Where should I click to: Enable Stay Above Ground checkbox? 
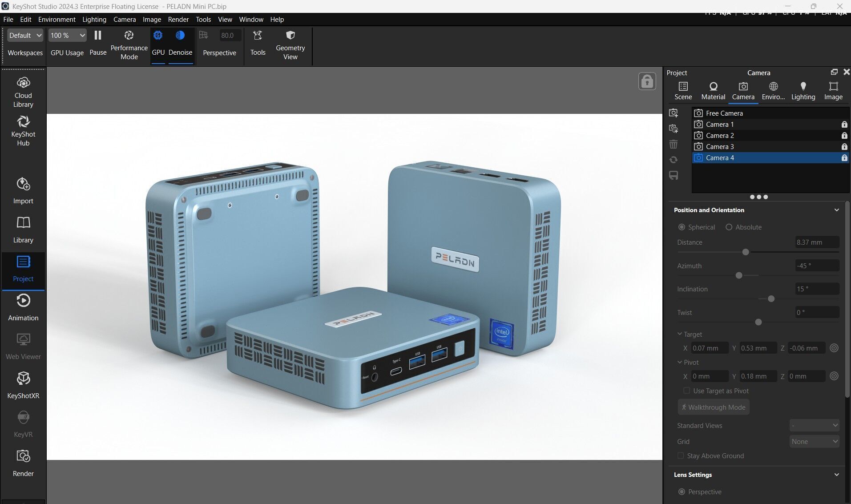coord(680,456)
